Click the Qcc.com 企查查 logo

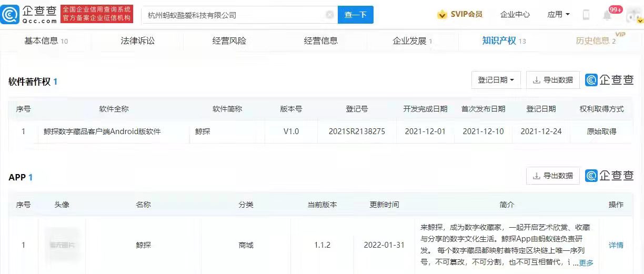coord(29,14)
